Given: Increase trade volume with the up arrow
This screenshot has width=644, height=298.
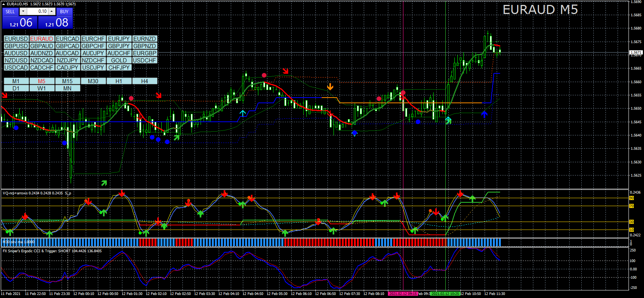Looking at the screenshot, I should pyautogui.click(x=51, y=12).
